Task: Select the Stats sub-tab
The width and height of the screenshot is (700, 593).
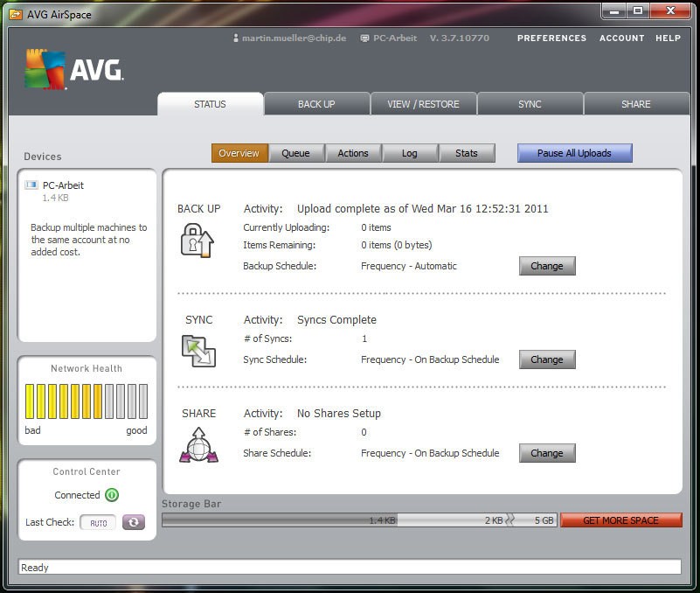Action: click(x=467, y=153)
